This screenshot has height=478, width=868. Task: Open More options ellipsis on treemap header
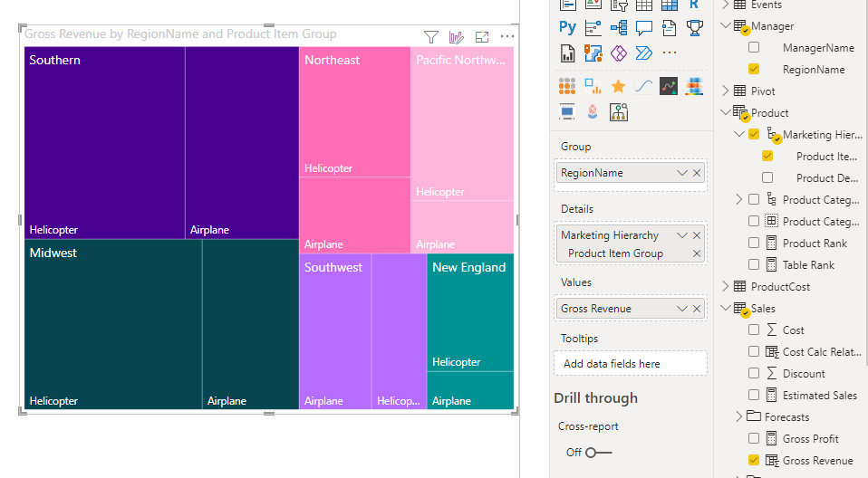pos(507,37)
